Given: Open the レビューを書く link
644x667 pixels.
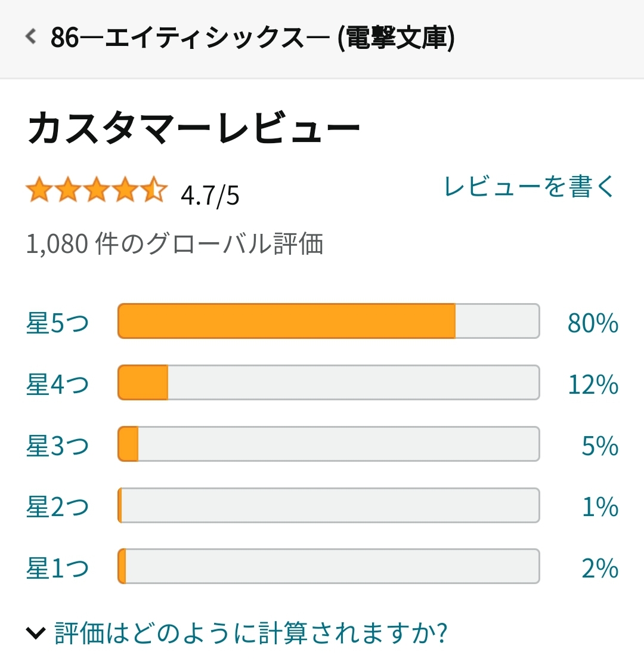Looking at the screenshot, I should [530, 186].
